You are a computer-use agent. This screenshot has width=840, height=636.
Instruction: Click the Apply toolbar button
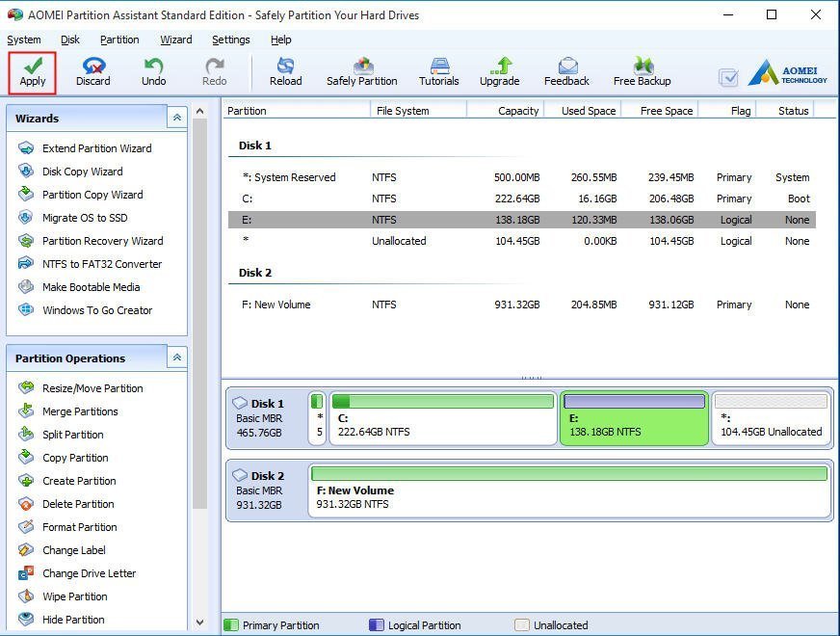[33, 72]
